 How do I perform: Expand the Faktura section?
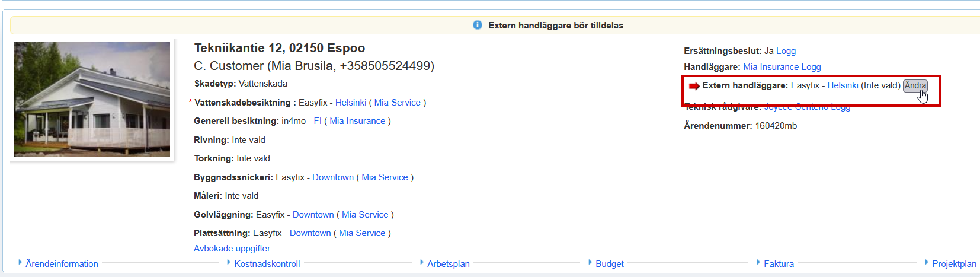click(x=779, y=264)
